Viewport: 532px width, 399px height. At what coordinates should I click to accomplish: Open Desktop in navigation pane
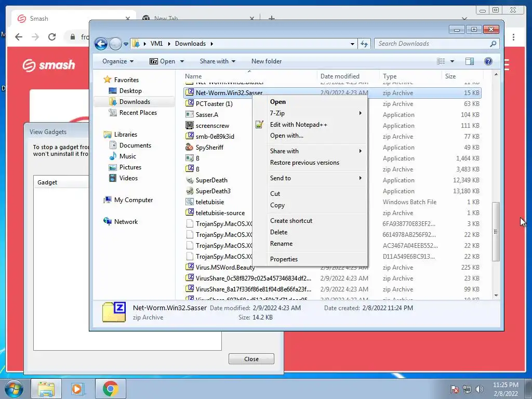130,91
